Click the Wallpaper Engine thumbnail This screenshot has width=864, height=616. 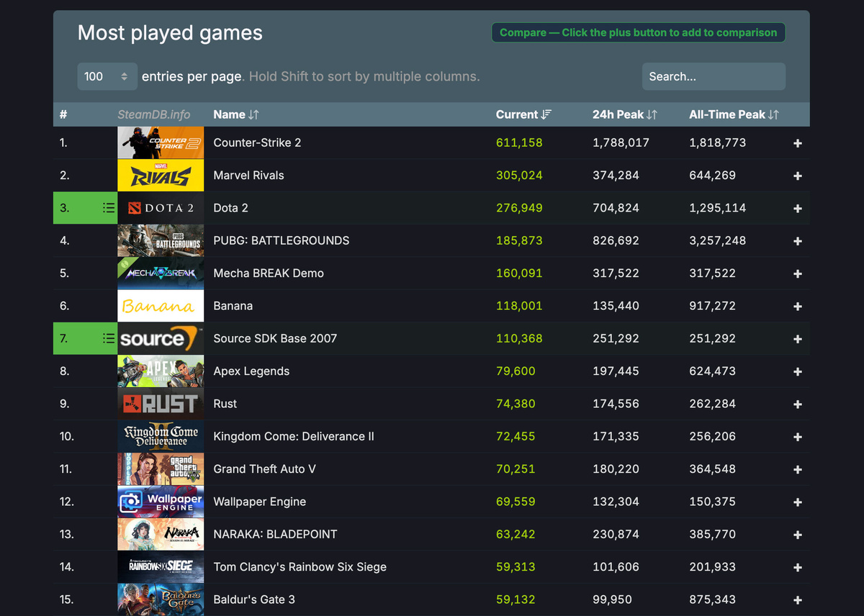point(161,502)
